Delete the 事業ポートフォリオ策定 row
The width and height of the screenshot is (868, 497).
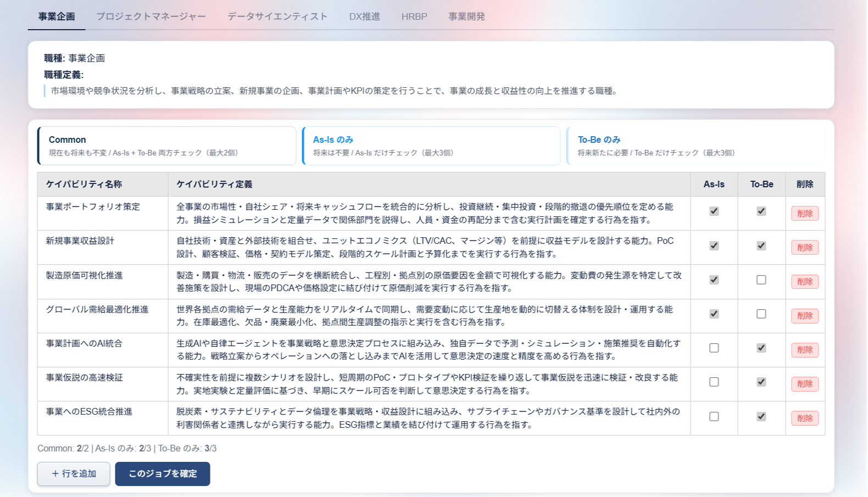click(805, 214)
